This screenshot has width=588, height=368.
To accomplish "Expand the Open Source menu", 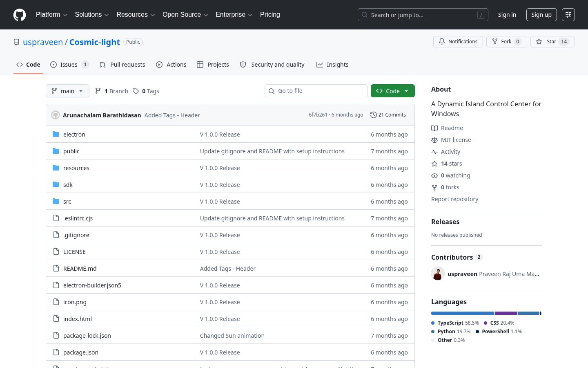I will point(185,15).
